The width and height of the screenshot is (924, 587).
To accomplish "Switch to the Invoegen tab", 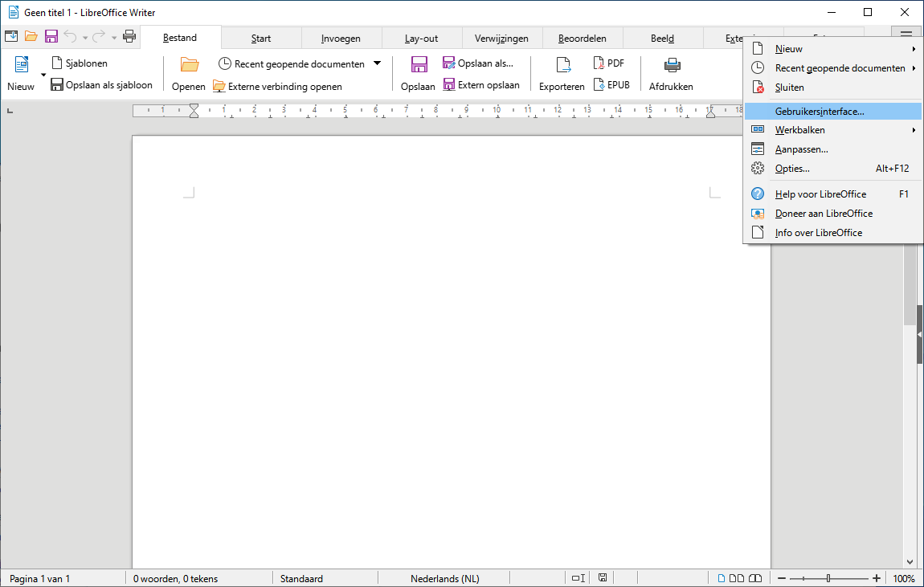I will pyautogui.click(x=341, y=39).
